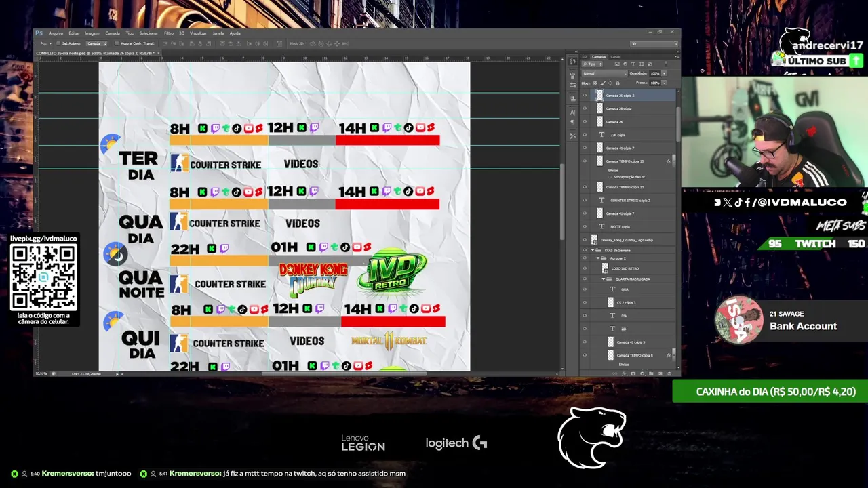
Task: Switch to the Canais tab
Action: (x=616, y=57)
